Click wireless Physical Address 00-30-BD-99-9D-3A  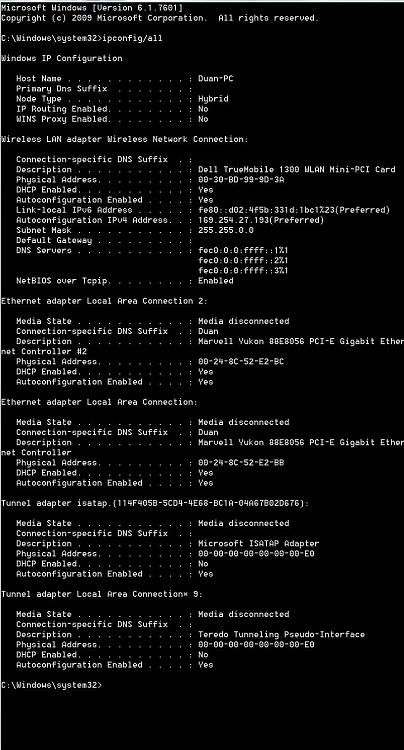(x=241, y=180)
